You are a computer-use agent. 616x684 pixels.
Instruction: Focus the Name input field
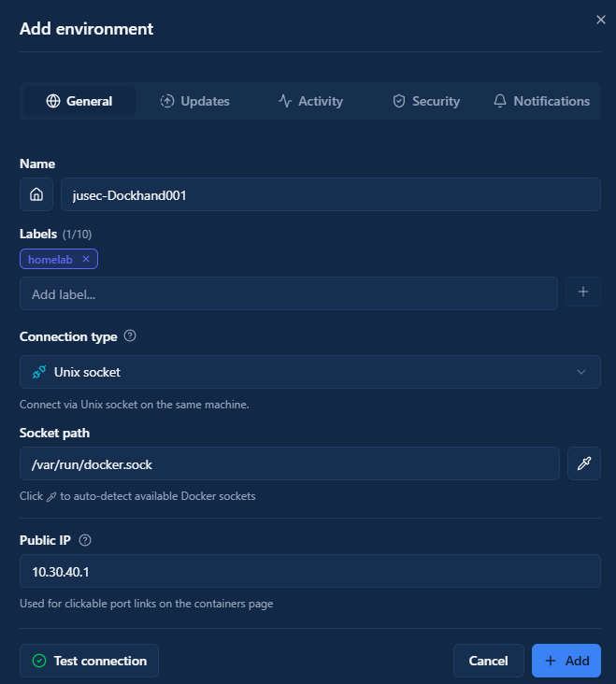click(x=330, y=194)
